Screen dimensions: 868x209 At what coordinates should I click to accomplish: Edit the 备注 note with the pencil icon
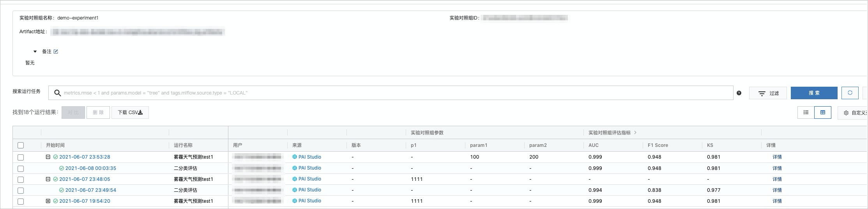click(x=56, y=52)
